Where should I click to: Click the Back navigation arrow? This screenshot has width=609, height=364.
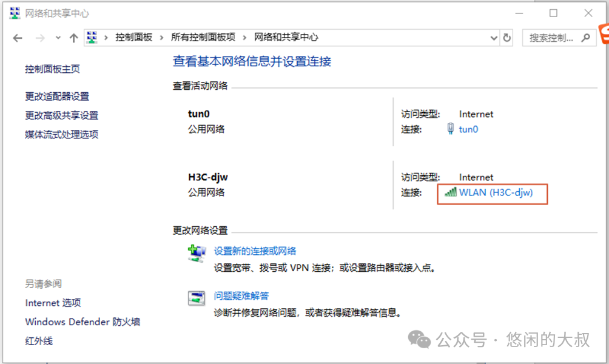(x=18, y=38)
